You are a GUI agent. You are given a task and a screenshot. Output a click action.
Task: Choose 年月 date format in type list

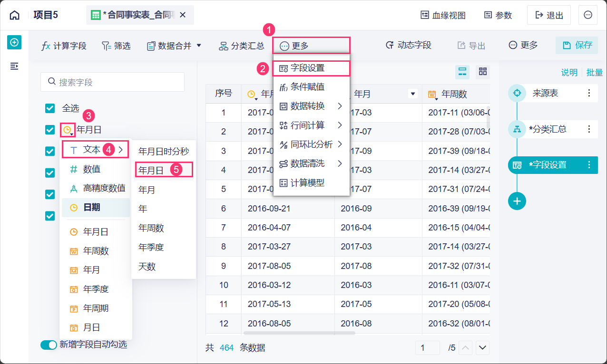(x=96, y=270)
